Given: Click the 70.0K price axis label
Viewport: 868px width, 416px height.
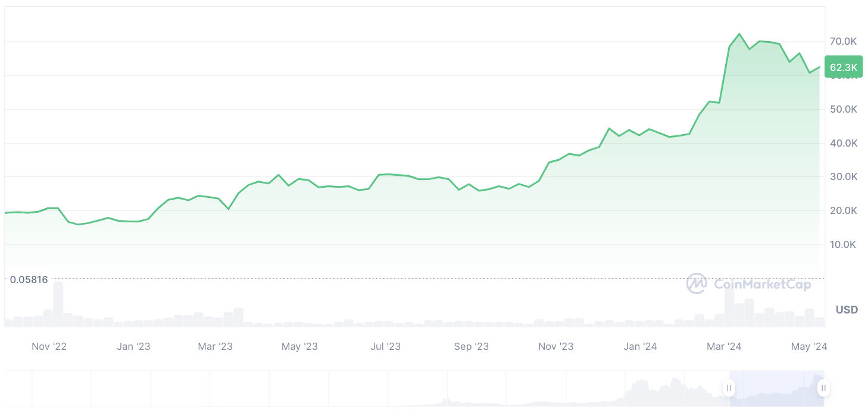Looking at the screenshot, I should pyautogui.click(x=843, y=42).
